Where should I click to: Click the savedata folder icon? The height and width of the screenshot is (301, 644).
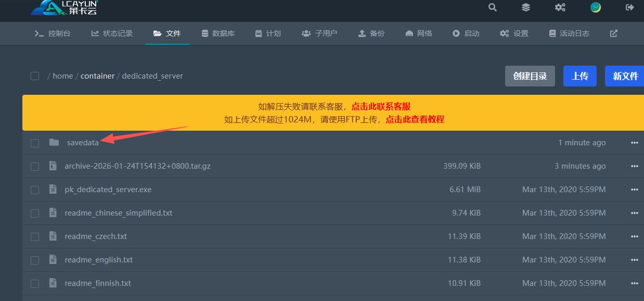pyautogui.click(x=54, y=142)
